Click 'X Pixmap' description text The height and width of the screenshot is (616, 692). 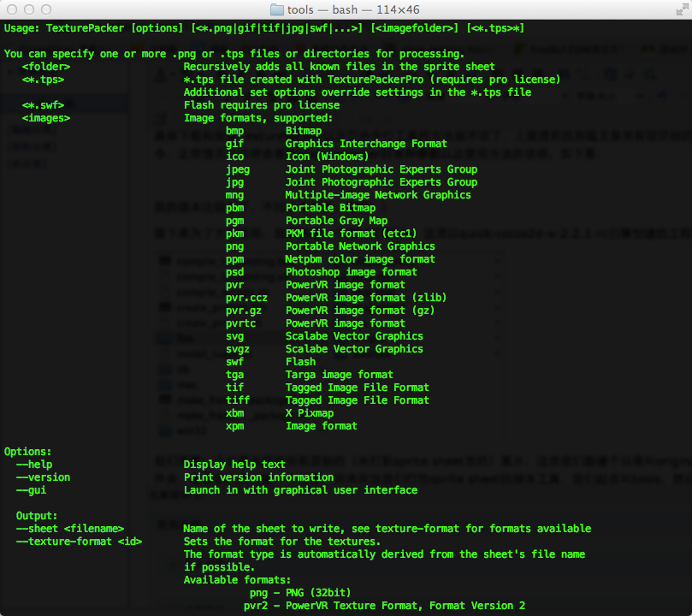point(310,413)
